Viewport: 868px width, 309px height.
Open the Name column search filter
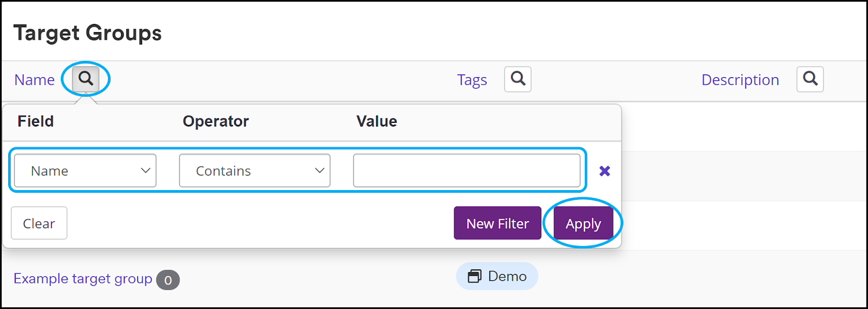tap(86, 79)
